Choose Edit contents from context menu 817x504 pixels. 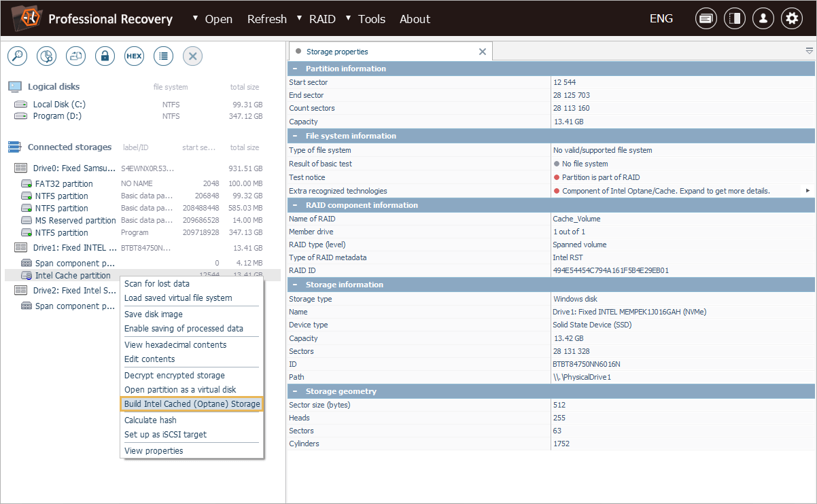(192, 359)
